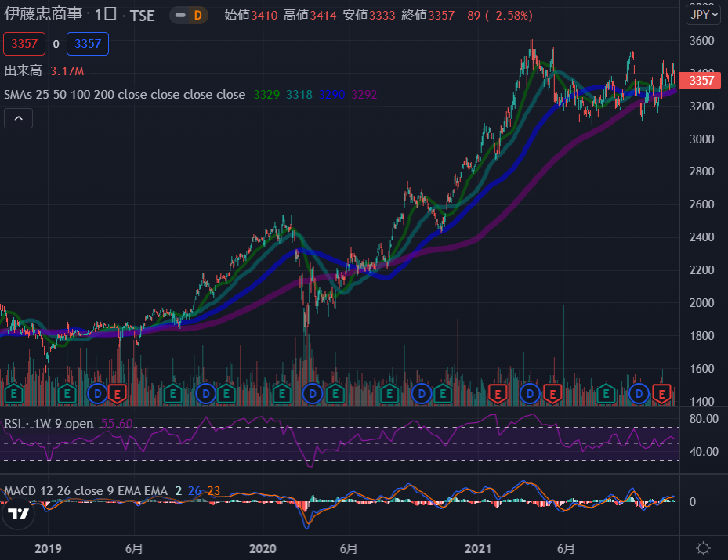Open the blue D marker below the 2020 crash
The width and height of the screenshot is (728, 560).
pyautogui.click(x=313, y=395)
